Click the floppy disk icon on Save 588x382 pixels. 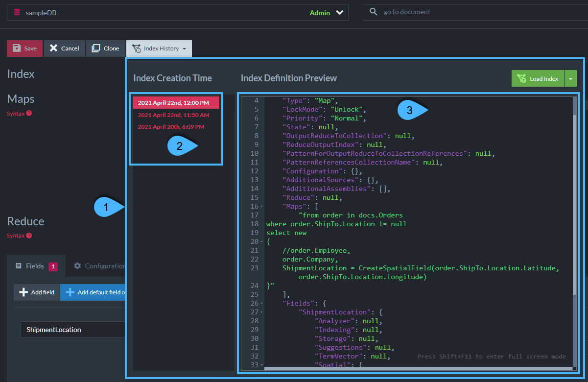pos(17,48)
